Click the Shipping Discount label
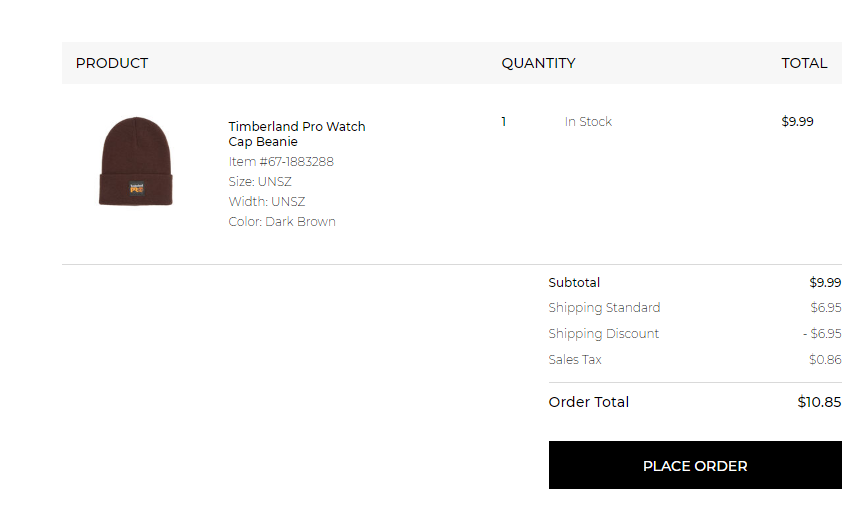Viewport: 867px width, 517px height. [x=603, y=334]
